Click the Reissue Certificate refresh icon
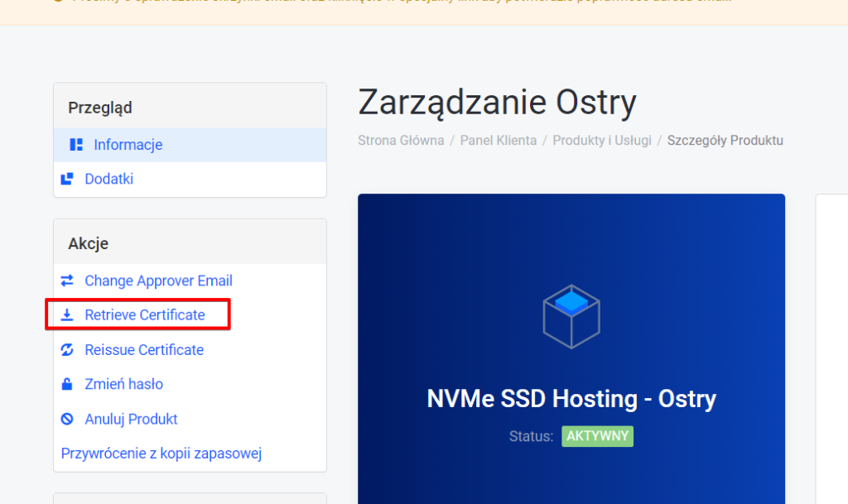The image size is (848, 504). 67,349
